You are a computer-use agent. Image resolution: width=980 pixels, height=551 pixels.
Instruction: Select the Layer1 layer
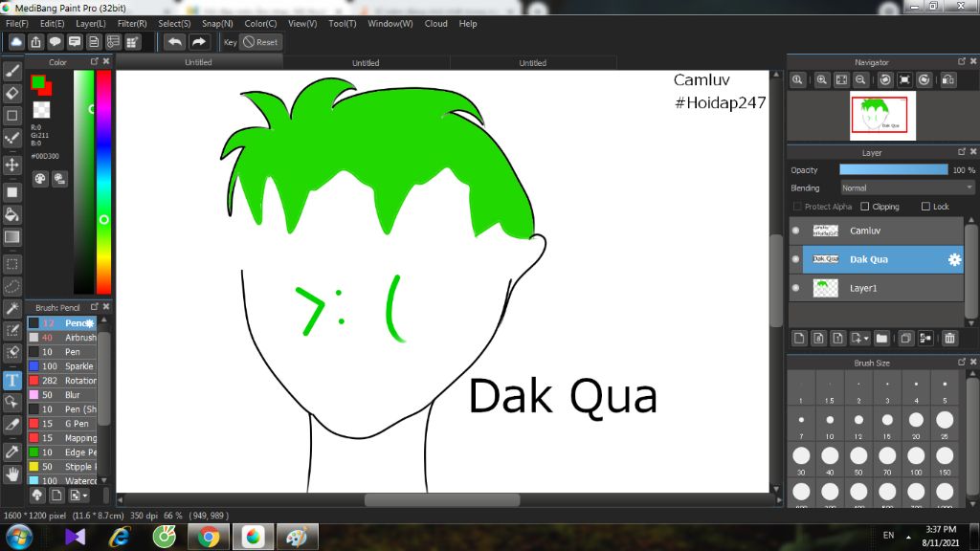(877, 288)
